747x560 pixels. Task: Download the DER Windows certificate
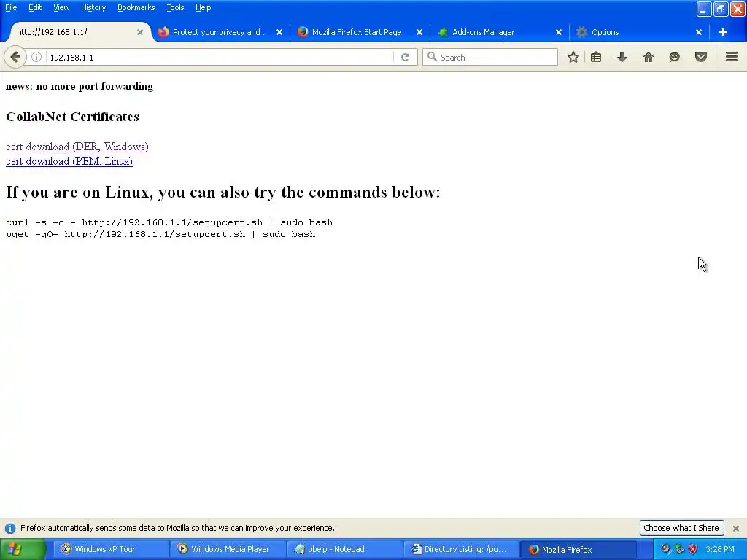tap(77, 147)
